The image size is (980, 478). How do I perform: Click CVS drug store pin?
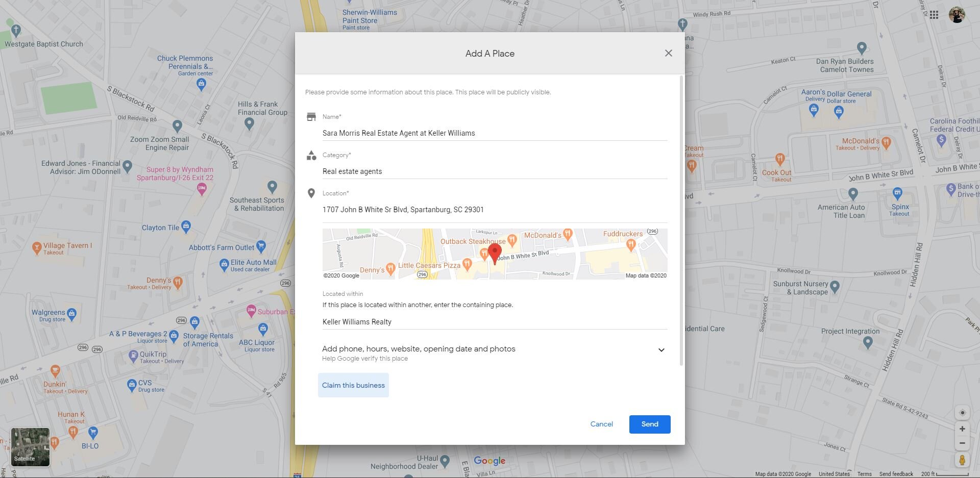[x=132, y=385]
